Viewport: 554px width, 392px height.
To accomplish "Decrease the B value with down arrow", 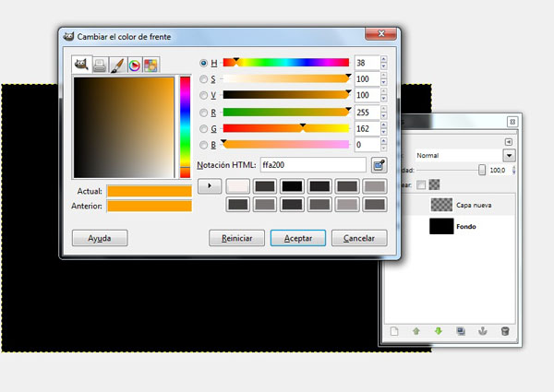I will (384, 148).
